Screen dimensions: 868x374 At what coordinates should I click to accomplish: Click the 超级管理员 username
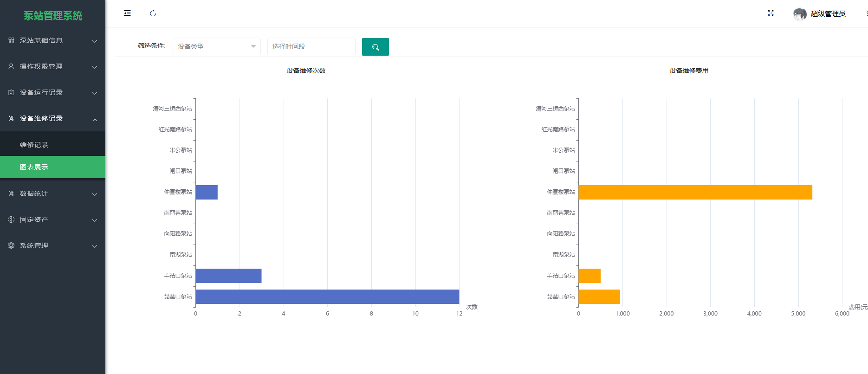(x=828, y=14)
